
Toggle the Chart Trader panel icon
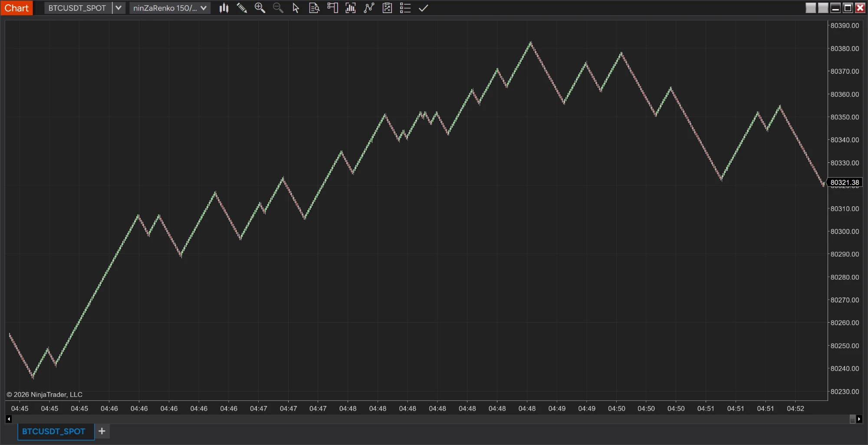pyautogui.click(x=332, y=8)
